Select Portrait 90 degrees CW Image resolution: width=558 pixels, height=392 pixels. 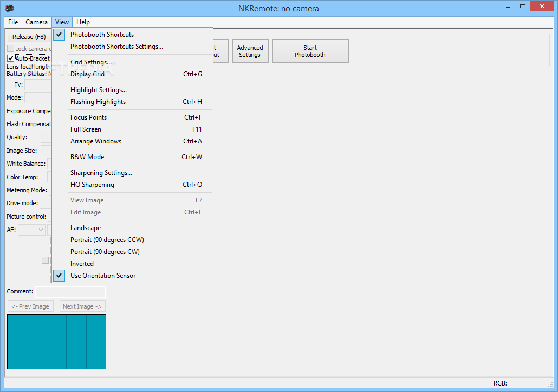tap(132, 252)
